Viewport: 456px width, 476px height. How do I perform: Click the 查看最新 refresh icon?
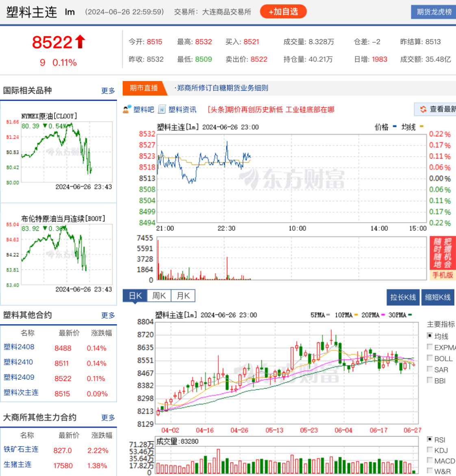pyautogui.click(x=423, y=110)
